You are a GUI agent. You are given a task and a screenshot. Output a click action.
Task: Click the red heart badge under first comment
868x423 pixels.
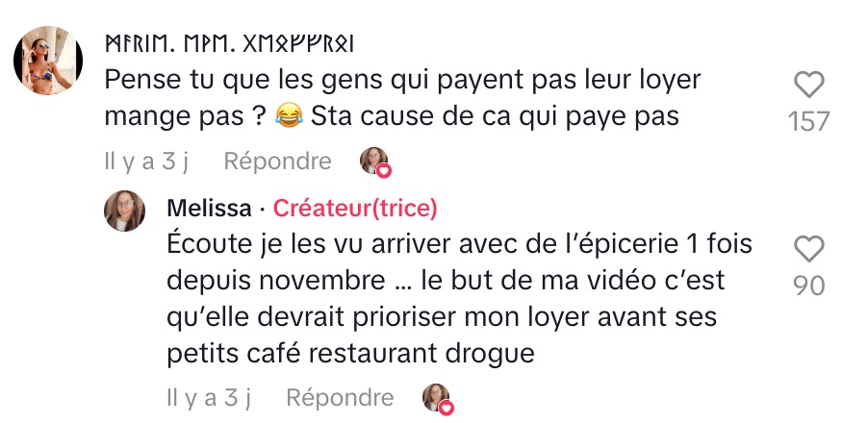[384, 171]
